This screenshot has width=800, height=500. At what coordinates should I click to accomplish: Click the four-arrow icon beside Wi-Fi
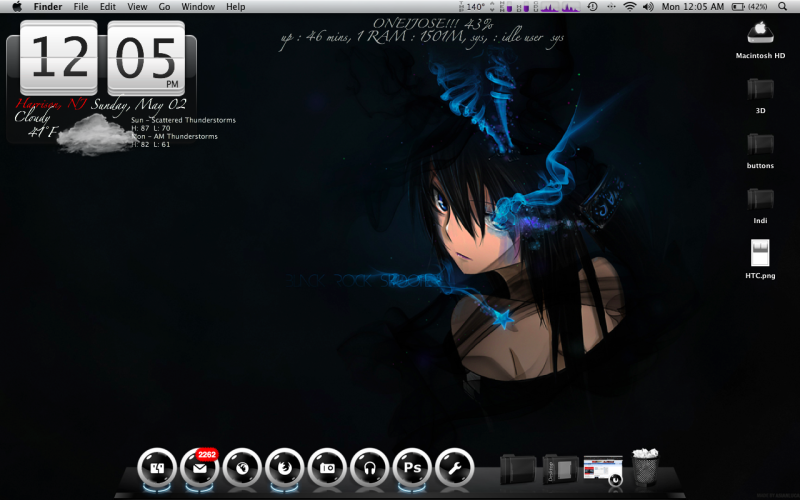pyautogui.click(x=611, y=7)
